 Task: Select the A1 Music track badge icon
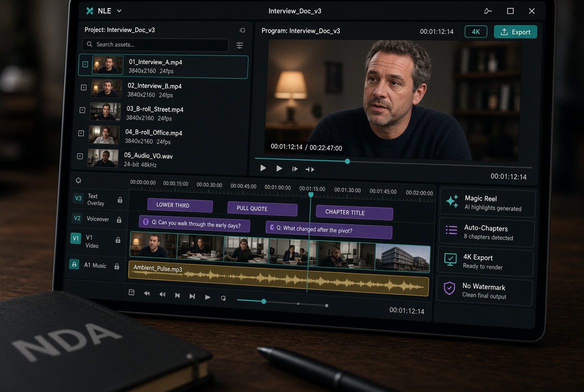coord(74,264)
